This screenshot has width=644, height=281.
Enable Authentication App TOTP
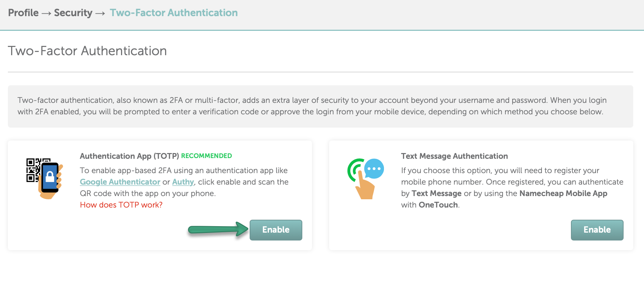(x=276, y=230)
